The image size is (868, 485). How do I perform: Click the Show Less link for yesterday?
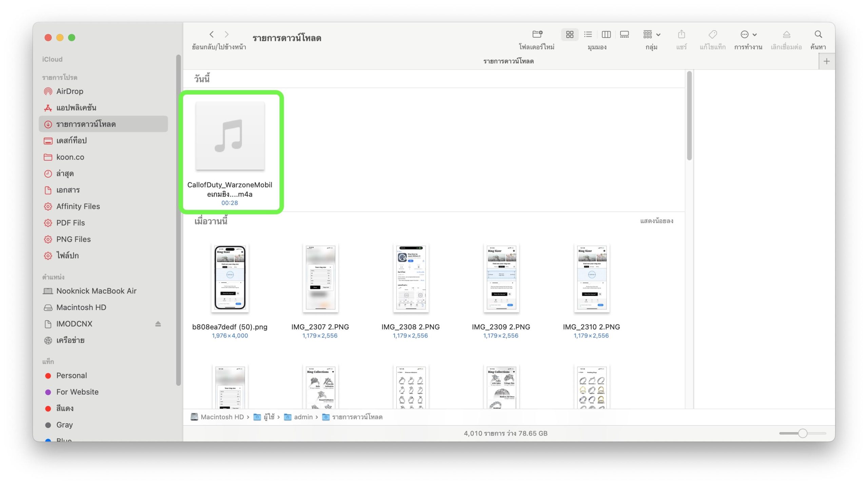(x=656, y=221)
